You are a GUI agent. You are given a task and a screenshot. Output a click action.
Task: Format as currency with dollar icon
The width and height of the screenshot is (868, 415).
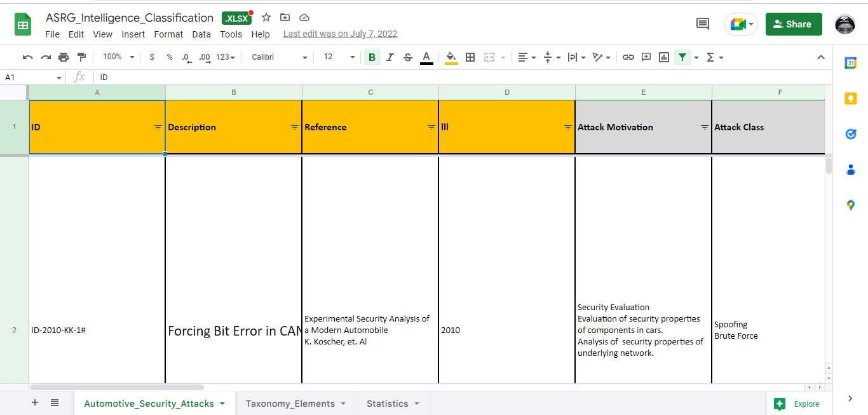pos(152,57)
